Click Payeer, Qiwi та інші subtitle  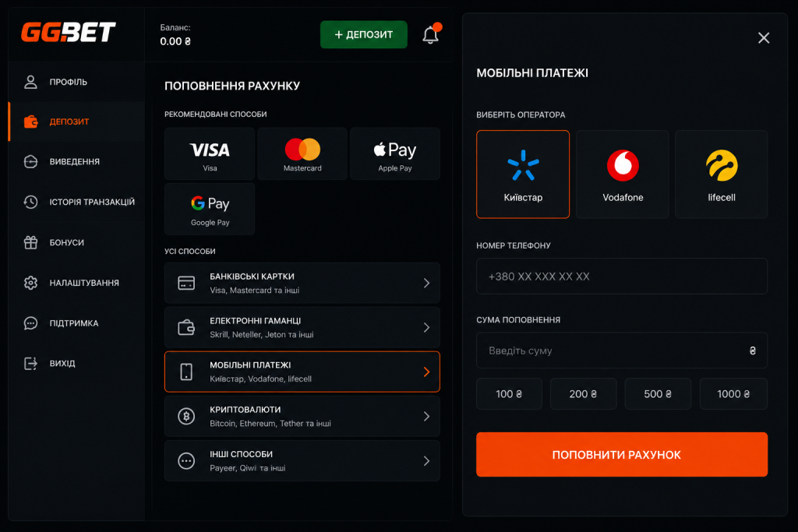[247, 468]
